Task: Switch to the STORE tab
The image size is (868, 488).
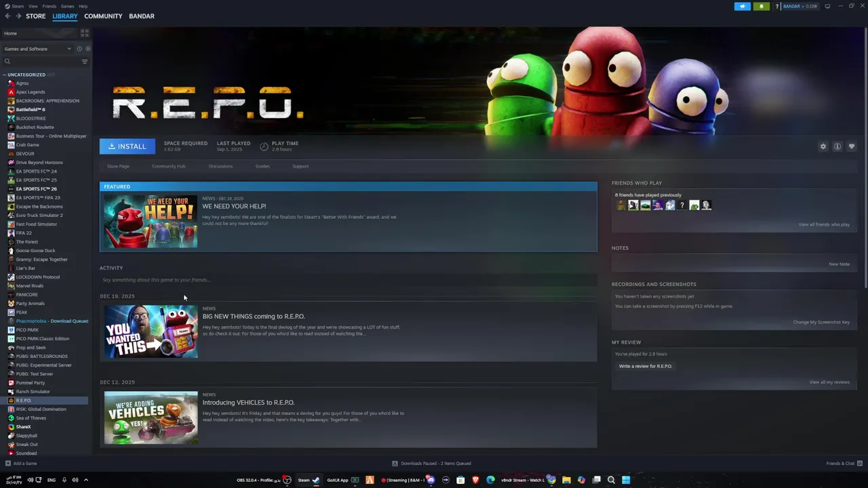Action: pos(36,16)
